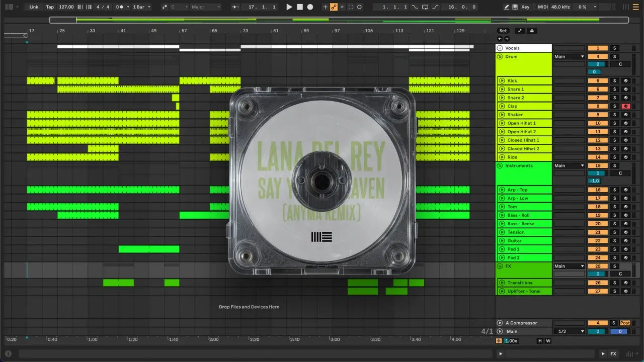
Task: Click the Arrangement Record button
Action: pos(310,7)
